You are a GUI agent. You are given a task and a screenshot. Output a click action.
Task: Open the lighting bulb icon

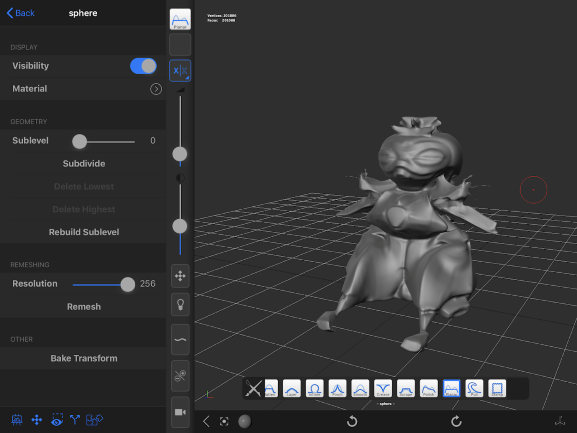180,305
